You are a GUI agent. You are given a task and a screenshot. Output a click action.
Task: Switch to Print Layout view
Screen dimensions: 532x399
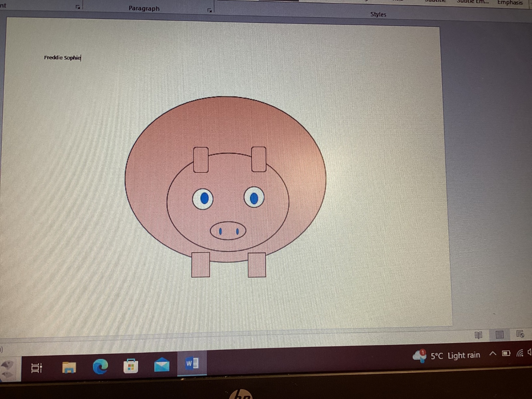(x=499, y=334)
